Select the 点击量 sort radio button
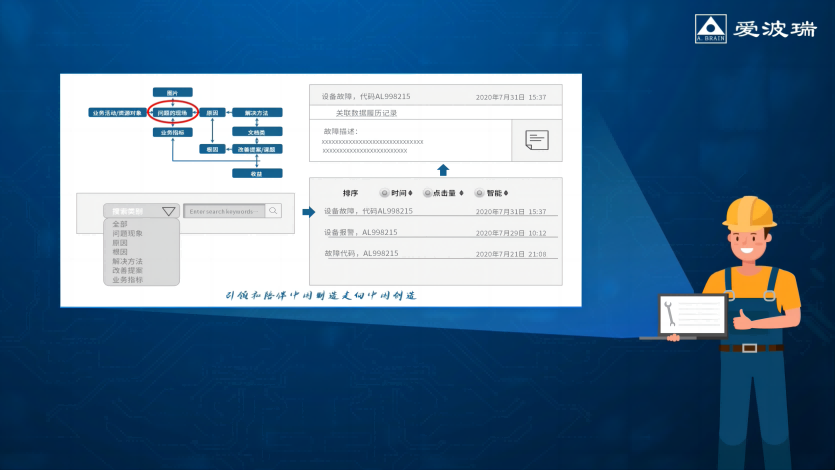Viewport: 835px width, 470px height. click(428, 193)
